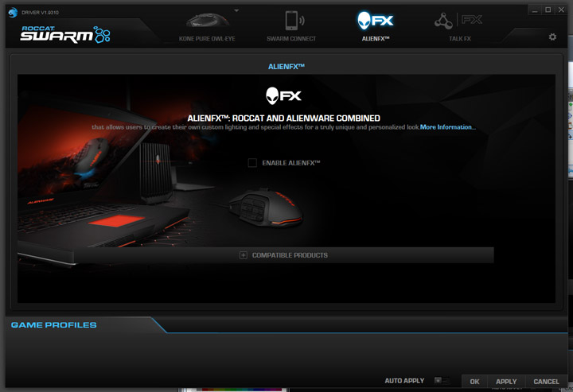
Task: Close the Swarm window
Action: 561,10
